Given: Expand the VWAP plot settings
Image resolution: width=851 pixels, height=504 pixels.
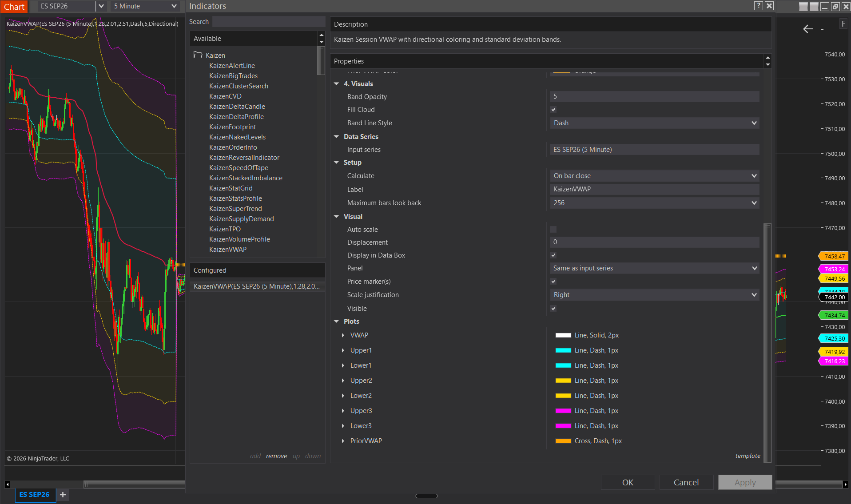Looking at the screenshot, I should click(x=343, y=335).
